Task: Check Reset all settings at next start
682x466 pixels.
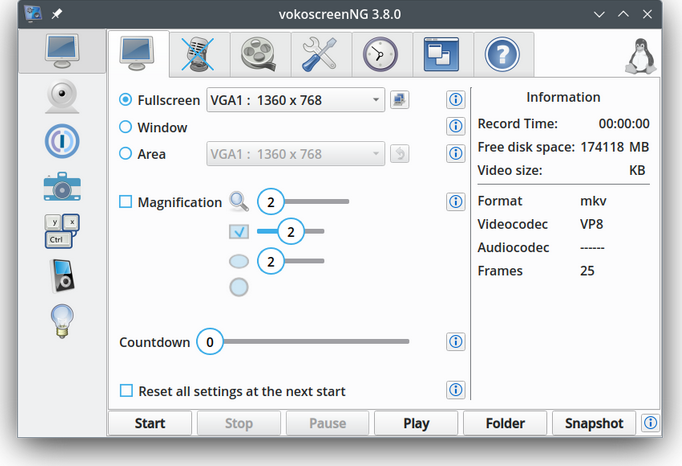Action: [x=126, y=391]
